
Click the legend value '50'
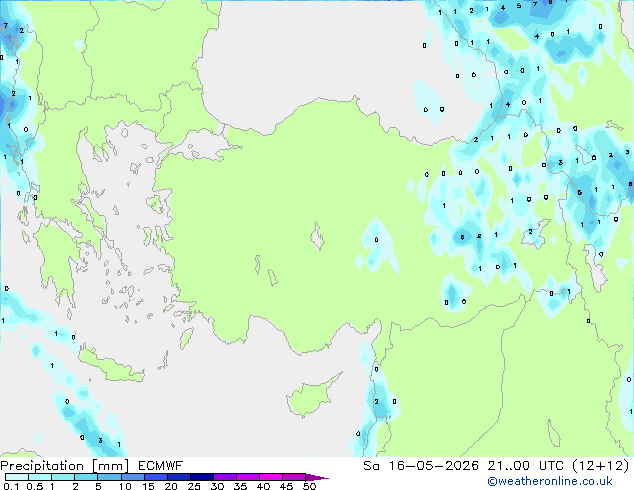(309, 486)
